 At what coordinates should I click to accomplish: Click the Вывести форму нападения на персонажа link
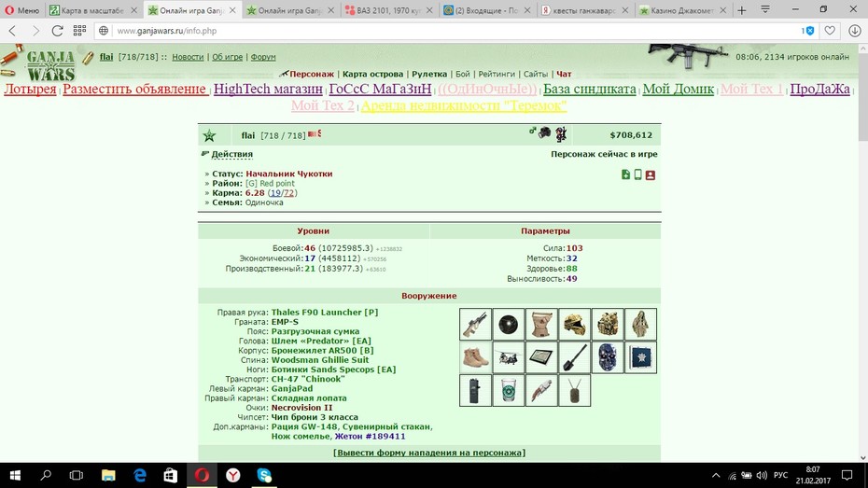point(429,453)
